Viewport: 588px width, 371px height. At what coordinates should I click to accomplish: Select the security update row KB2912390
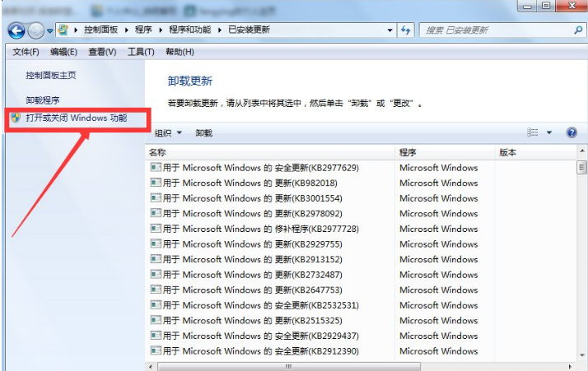point(361,351)
